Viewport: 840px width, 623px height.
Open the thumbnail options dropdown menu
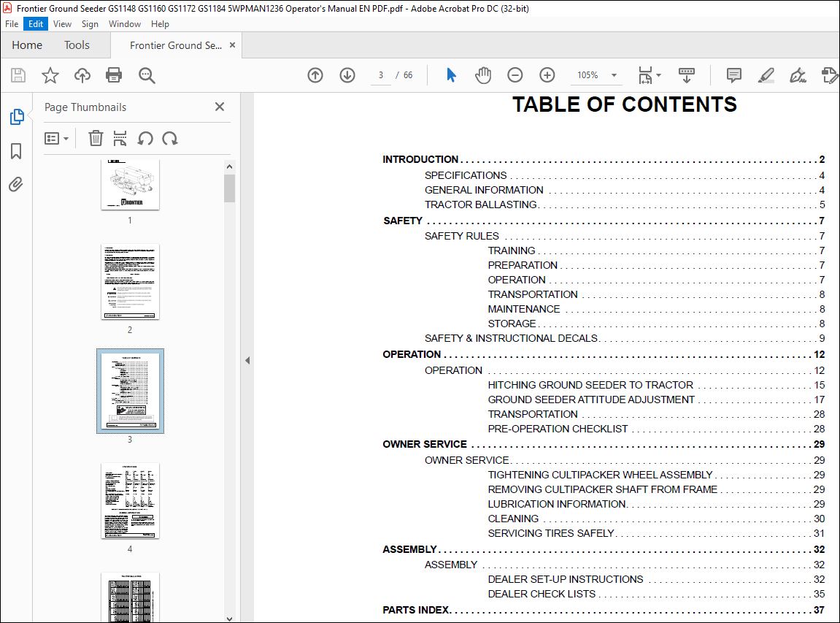[56, 138]
